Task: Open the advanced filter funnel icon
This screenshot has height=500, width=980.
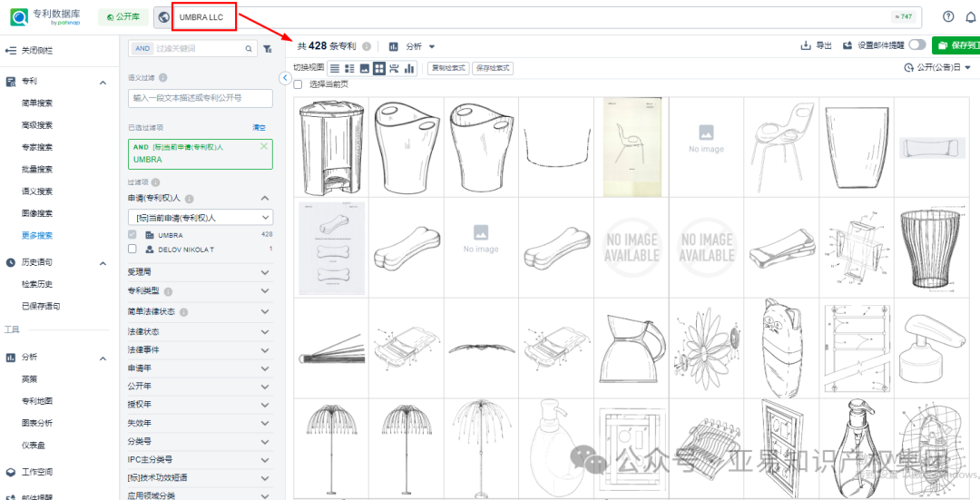Action: tap(268, 48)
